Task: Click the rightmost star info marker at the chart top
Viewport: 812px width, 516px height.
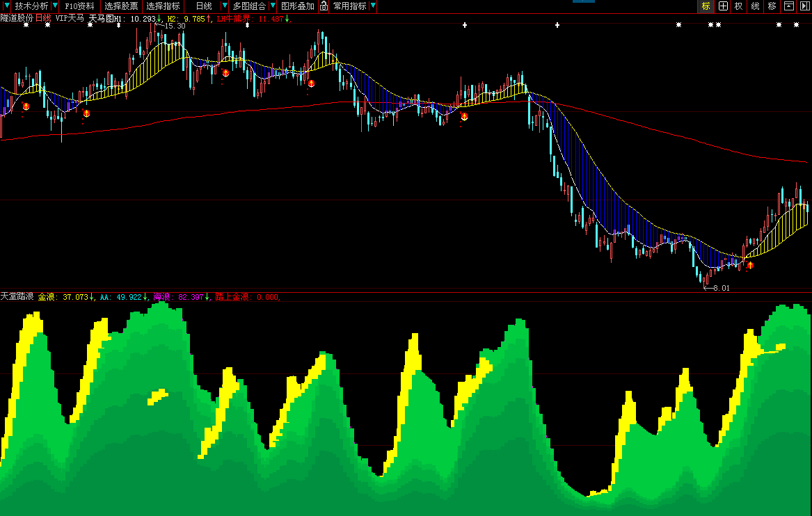Action: [797, 25]
